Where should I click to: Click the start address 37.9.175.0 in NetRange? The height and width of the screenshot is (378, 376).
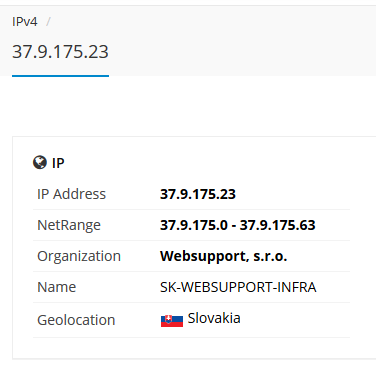tap(194, 225)
